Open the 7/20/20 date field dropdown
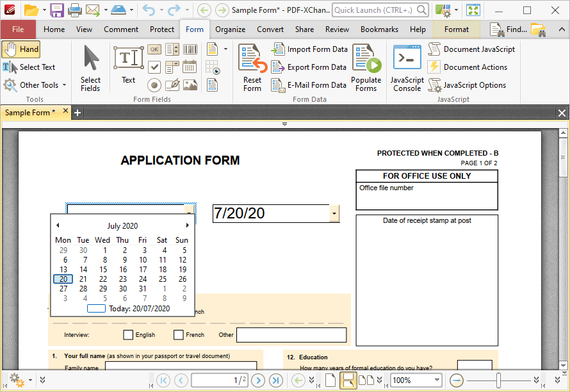Viewport: 570px width, 392px height. [x=334, y=213]
